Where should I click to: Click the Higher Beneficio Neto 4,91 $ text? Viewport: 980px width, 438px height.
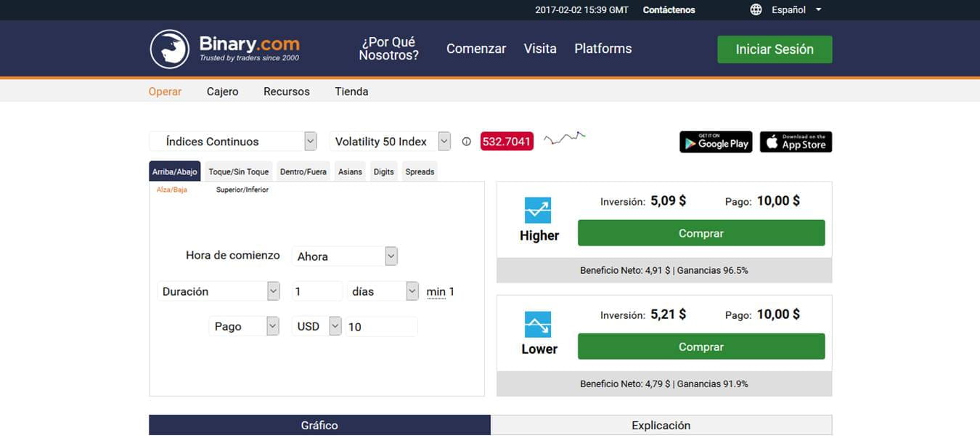pyautogui.click(x=625, y=270)
